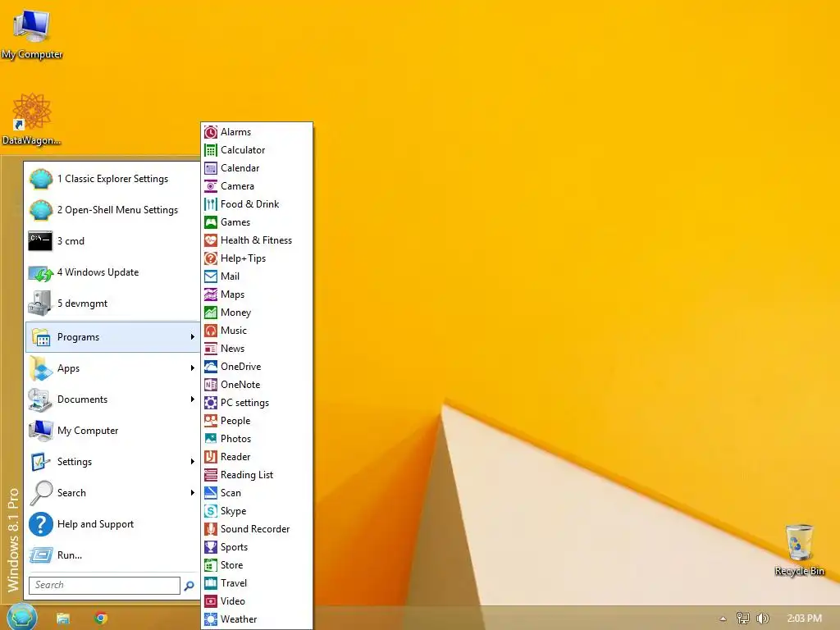Viewport: 840px width, 630px height.
Task: Open the Store app icon
Action: [211, 564]
